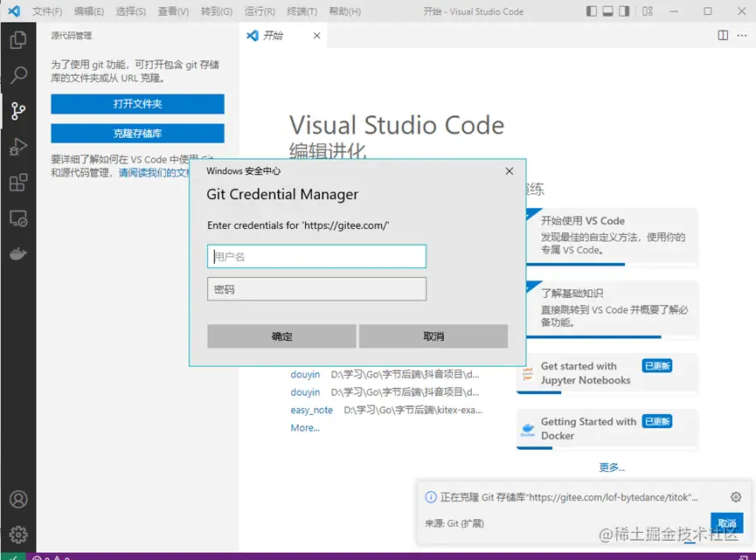The width and height of the screenshot is (756, 560).
Task: Click the remote window status bar indicator
Action: 13,557
